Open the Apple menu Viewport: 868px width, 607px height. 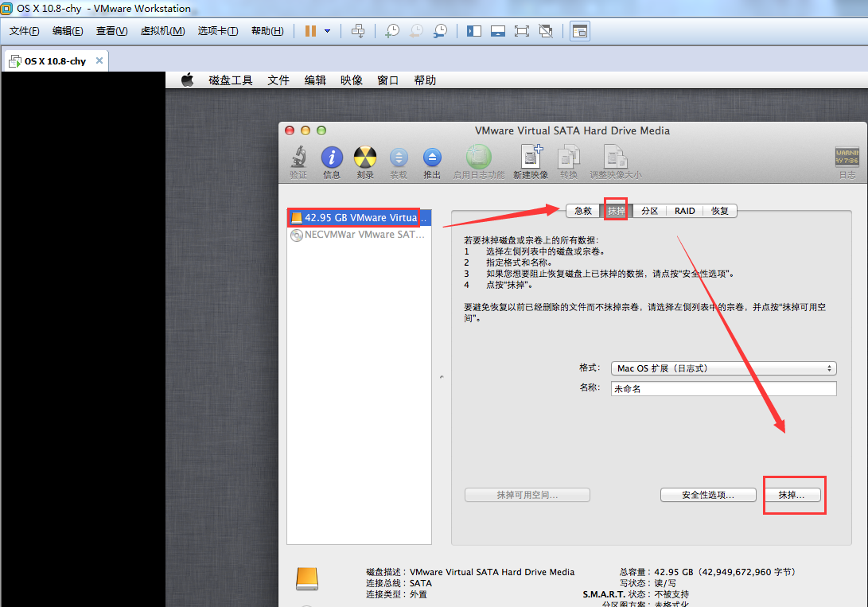(x=188, y=80)
